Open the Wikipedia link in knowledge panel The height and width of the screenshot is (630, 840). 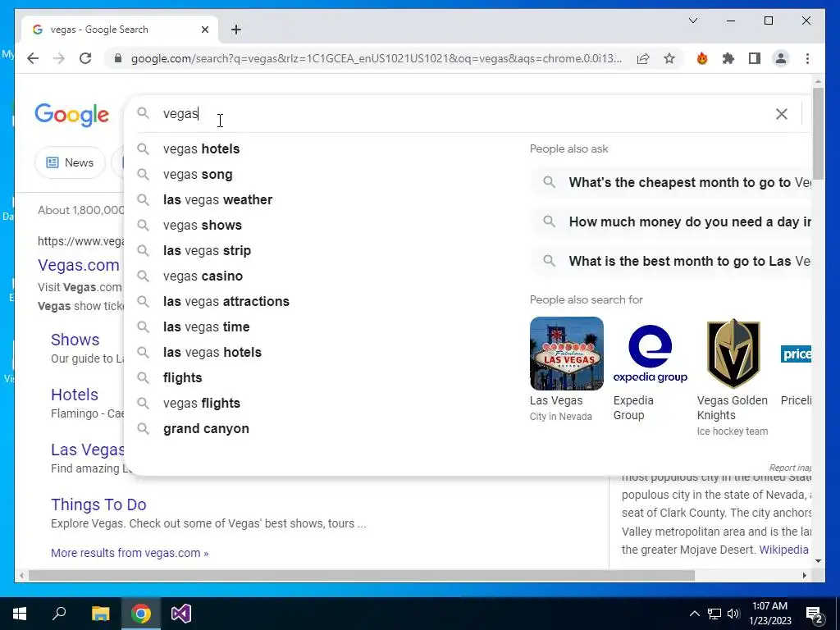point(783,550)
